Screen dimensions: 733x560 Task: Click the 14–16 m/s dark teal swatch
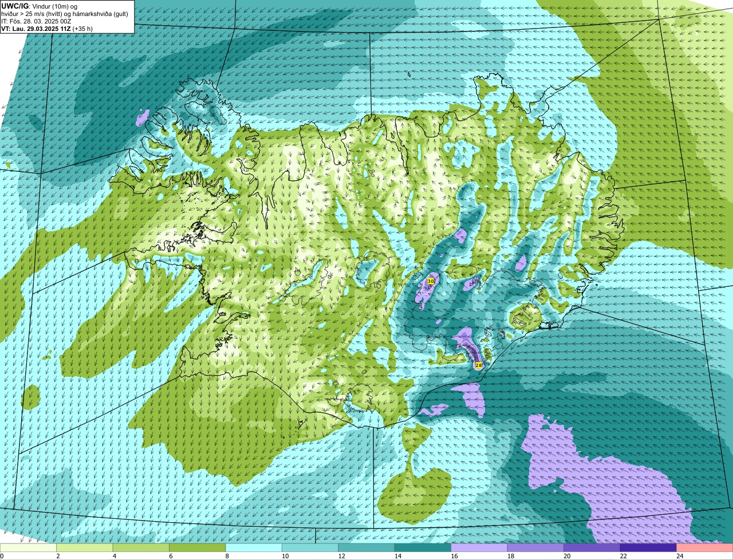pyautogui.click(x=423, y=548)
